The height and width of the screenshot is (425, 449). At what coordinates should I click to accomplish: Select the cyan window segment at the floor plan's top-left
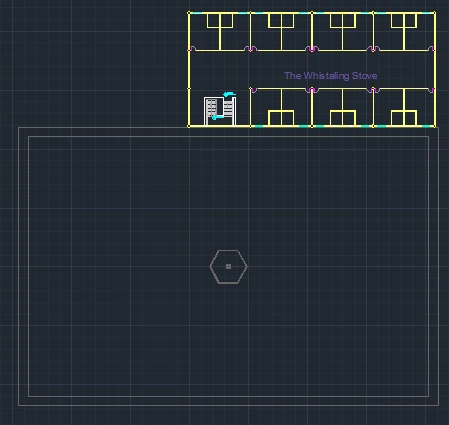tap(197, 13)
